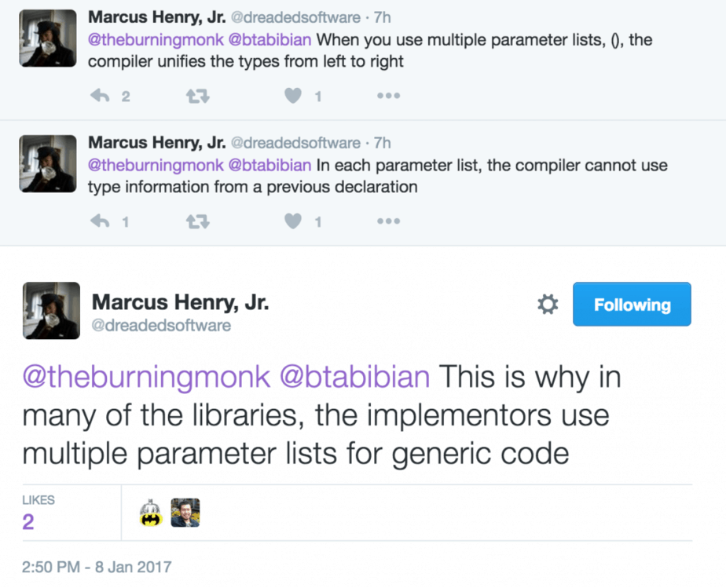Like the first tweet with the heart icon
Image resolution: width=726 pixels, height=588 pixels.
coord(293,96)
